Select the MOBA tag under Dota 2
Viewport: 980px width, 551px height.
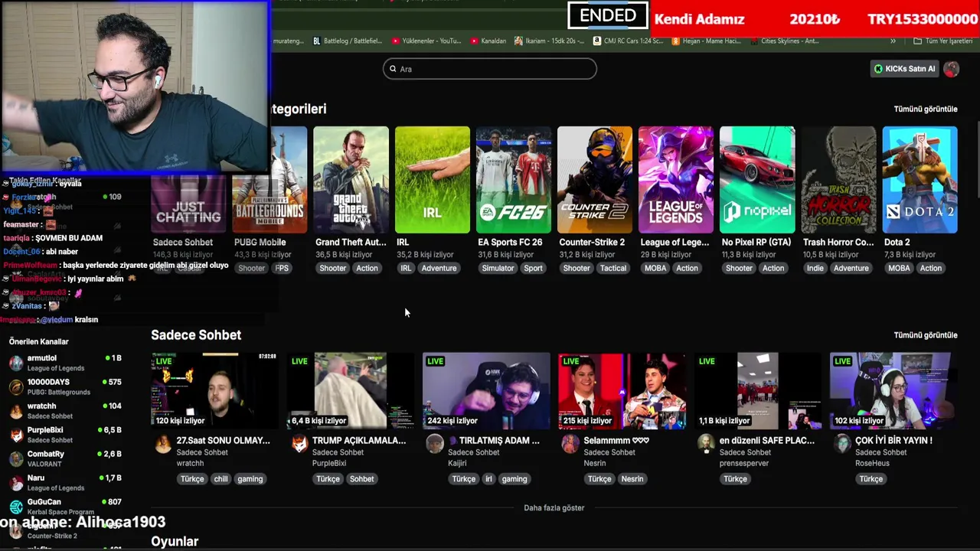coord(899,268)
